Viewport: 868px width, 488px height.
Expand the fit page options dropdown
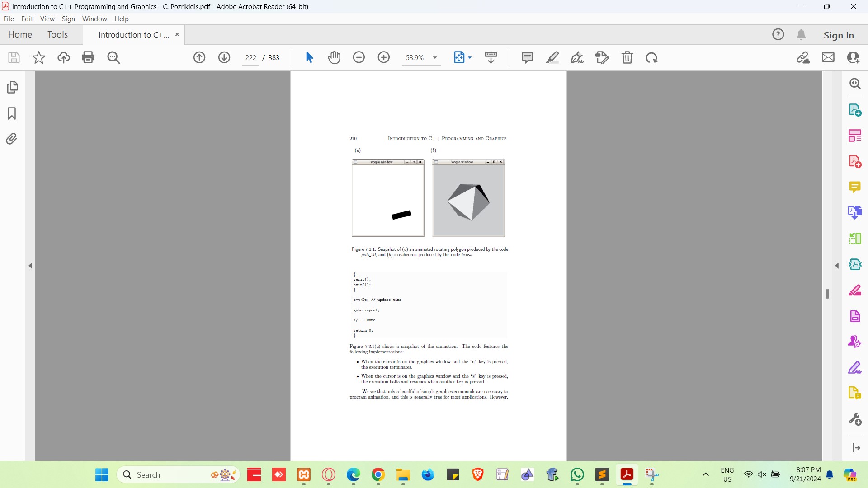470,58
